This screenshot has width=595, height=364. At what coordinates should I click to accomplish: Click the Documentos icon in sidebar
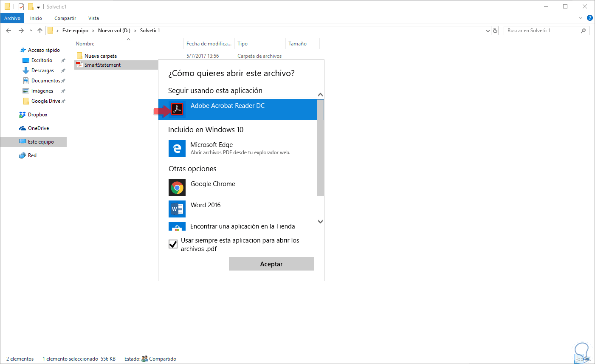(26, 81)
